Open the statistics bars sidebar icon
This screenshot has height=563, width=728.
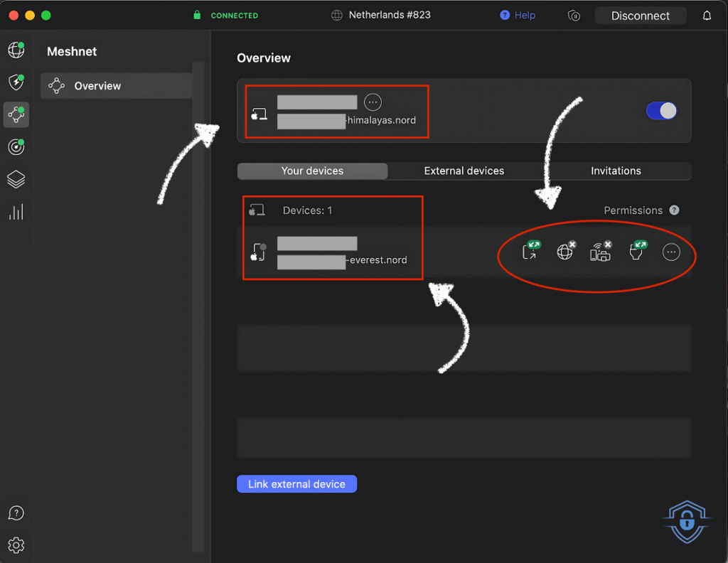[x=16, y=212]
